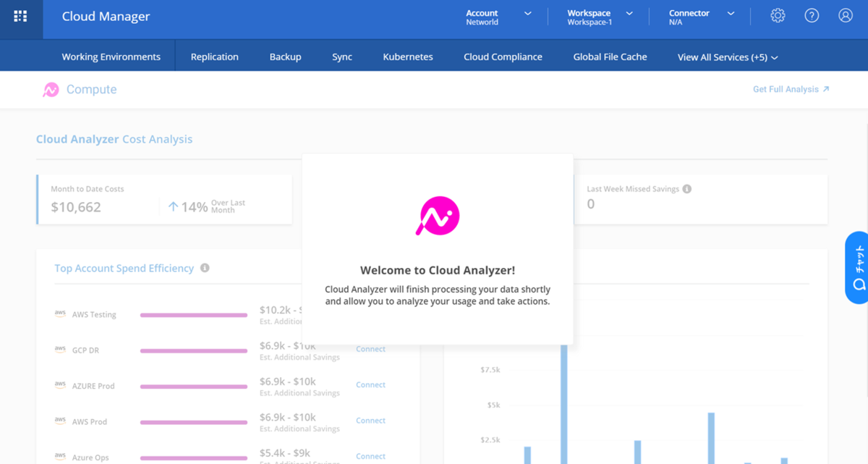
Task: Click the cloud logo beside GCP DR
Action: 60,349
